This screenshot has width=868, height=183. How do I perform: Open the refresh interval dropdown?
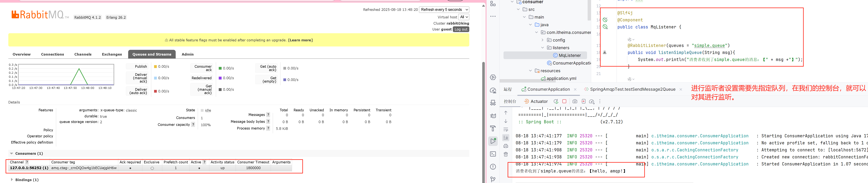click(444, 10)
